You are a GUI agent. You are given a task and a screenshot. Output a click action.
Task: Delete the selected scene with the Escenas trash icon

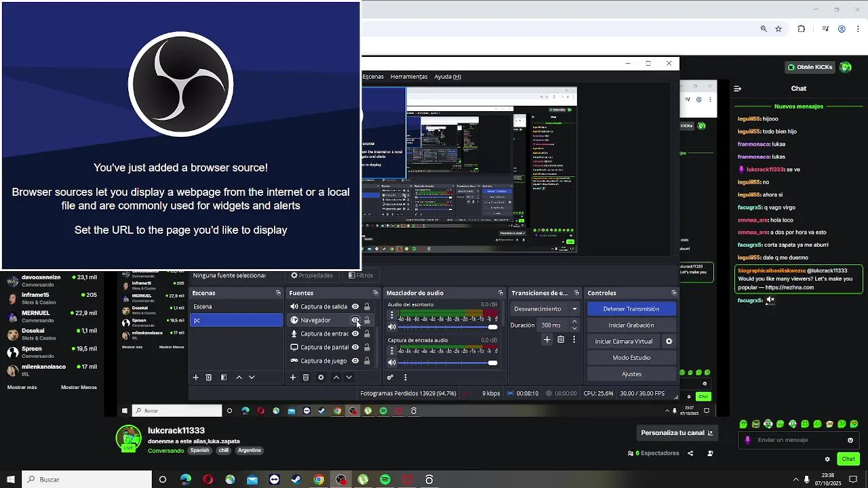[209, 378]
